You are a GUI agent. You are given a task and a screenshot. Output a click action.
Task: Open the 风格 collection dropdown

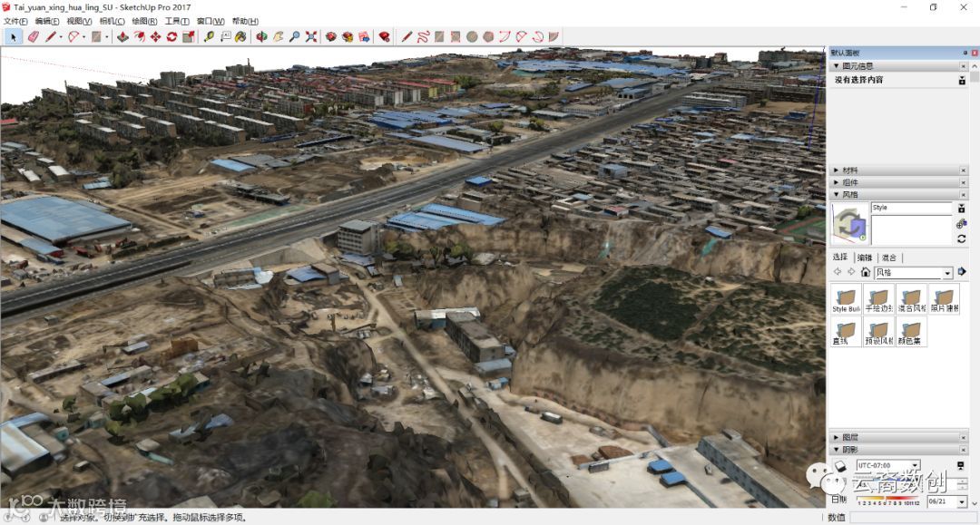(x=947, y=273)
